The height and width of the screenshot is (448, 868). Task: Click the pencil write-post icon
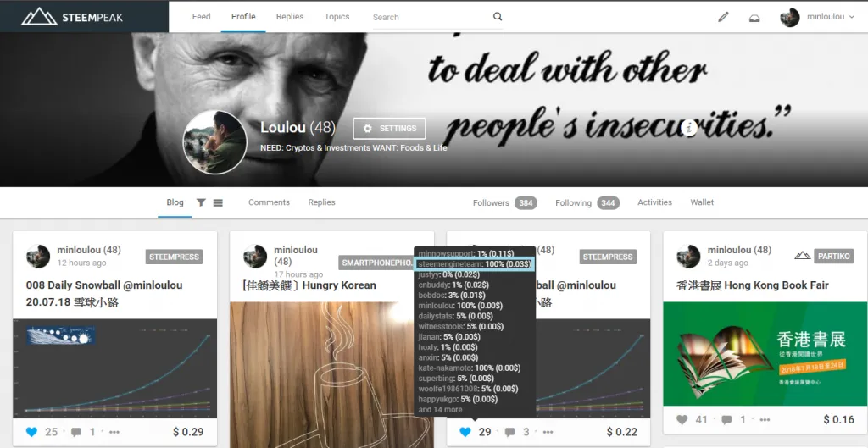click(723, 17)
